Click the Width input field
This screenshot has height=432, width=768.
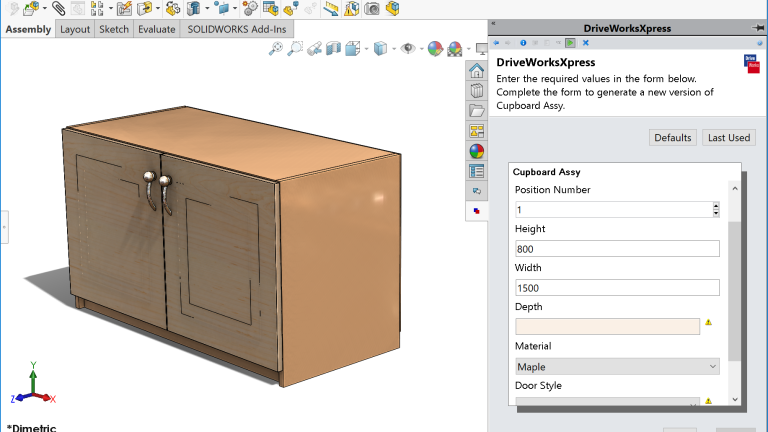click(x=617, y=288)
